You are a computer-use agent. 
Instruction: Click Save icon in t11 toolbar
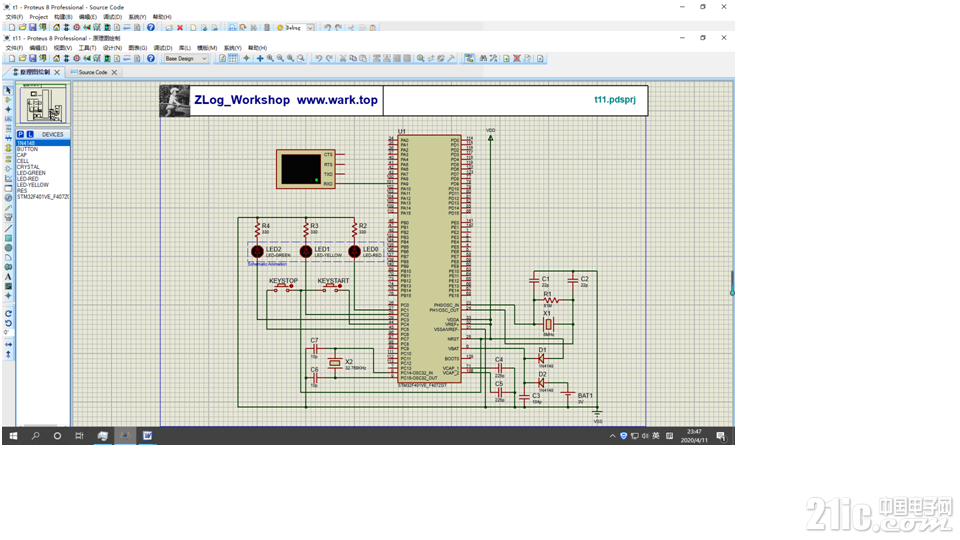(32, 58)
